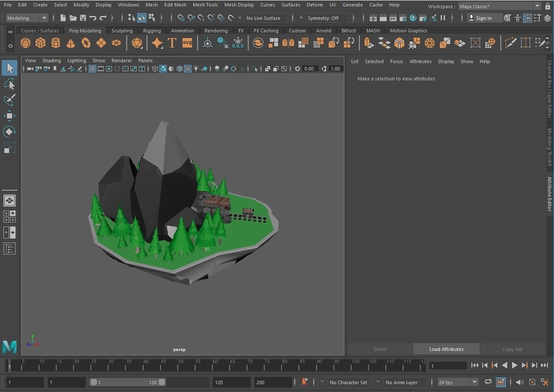The width and height of the screenshot is (554, 392).
Task: Create a polygon disc from the shelf
Action: click(x=116, y=43)
